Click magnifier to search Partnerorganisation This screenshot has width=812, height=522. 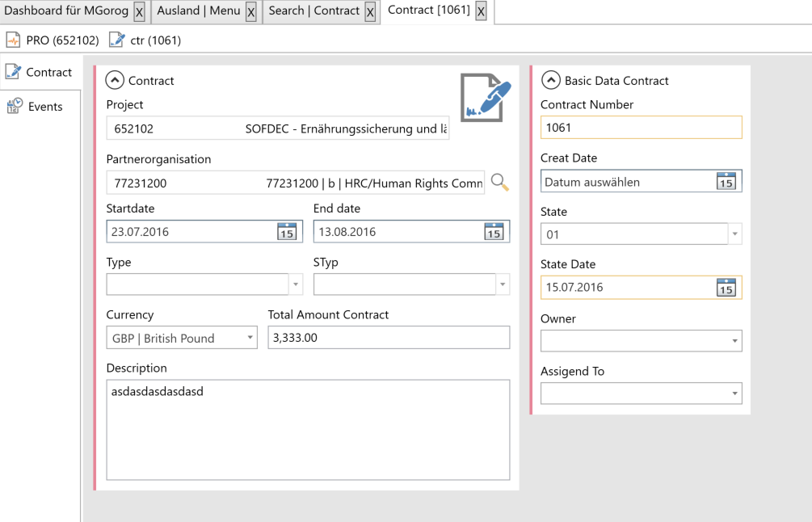500,183
